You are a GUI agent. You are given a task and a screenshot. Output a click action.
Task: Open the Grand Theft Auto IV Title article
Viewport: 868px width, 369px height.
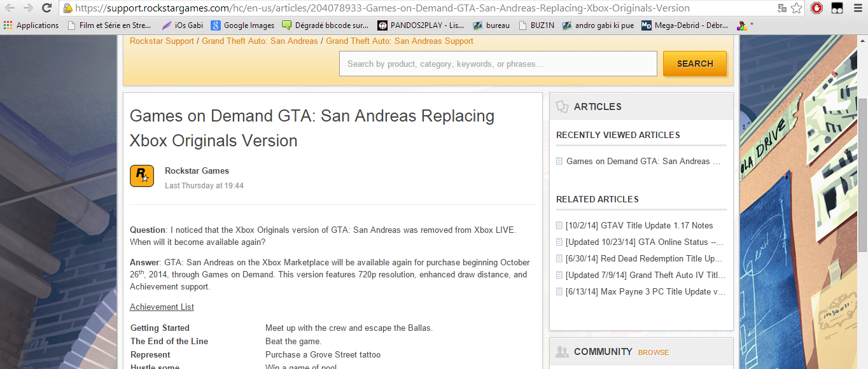click(645, 275)
